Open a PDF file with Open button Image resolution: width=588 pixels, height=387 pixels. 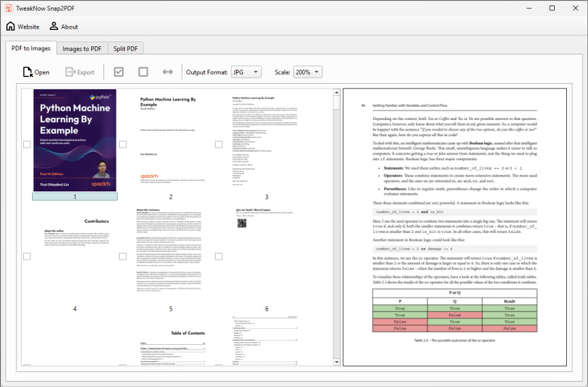36,72
